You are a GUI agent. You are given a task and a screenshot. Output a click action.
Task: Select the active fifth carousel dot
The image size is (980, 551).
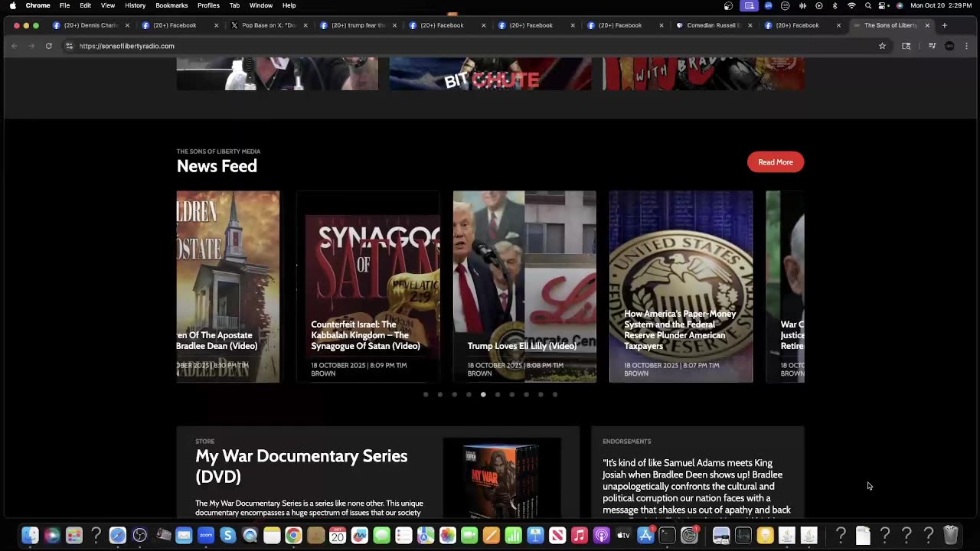pyautogui.click(x=483, y=395)
